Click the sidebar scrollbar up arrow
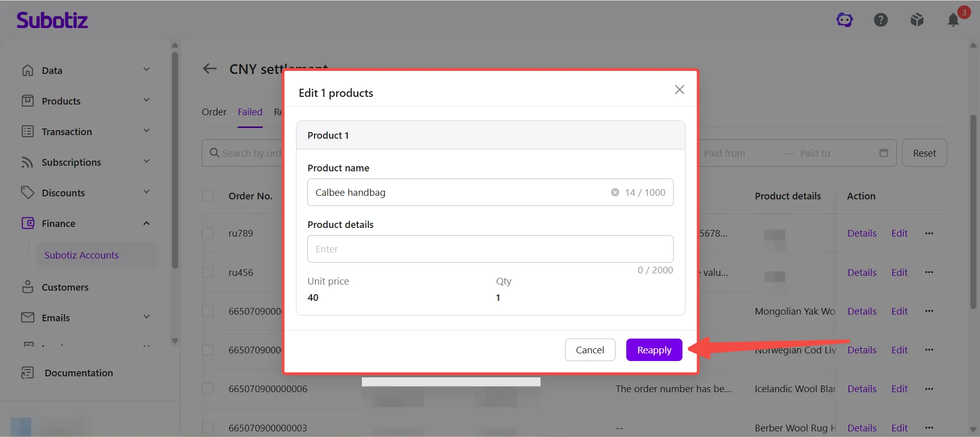Screen dimensions: 980x437 [x=175, y=45]
